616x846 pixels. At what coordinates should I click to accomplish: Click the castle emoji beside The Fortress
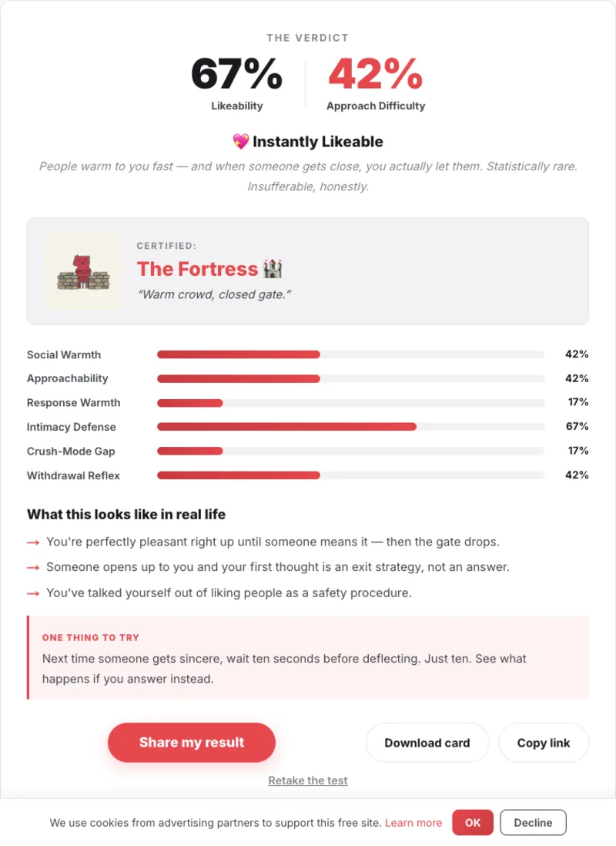(x=273, y=269)
